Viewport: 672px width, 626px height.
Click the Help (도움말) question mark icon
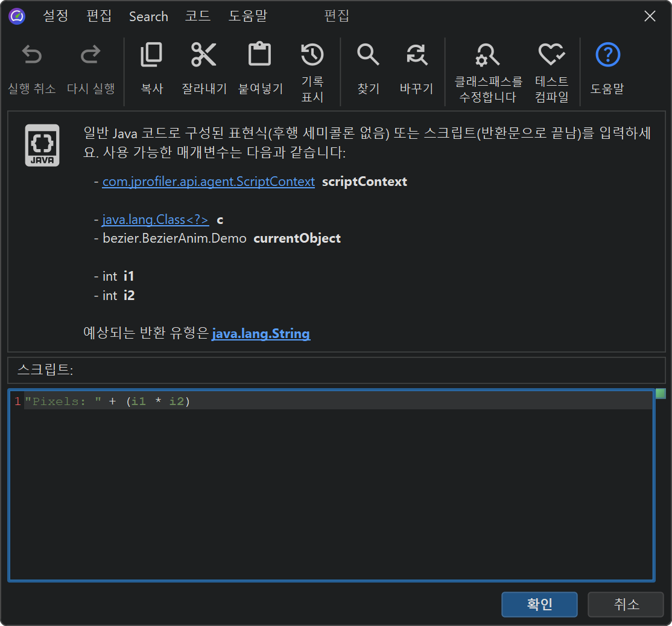tap(607, 55)
